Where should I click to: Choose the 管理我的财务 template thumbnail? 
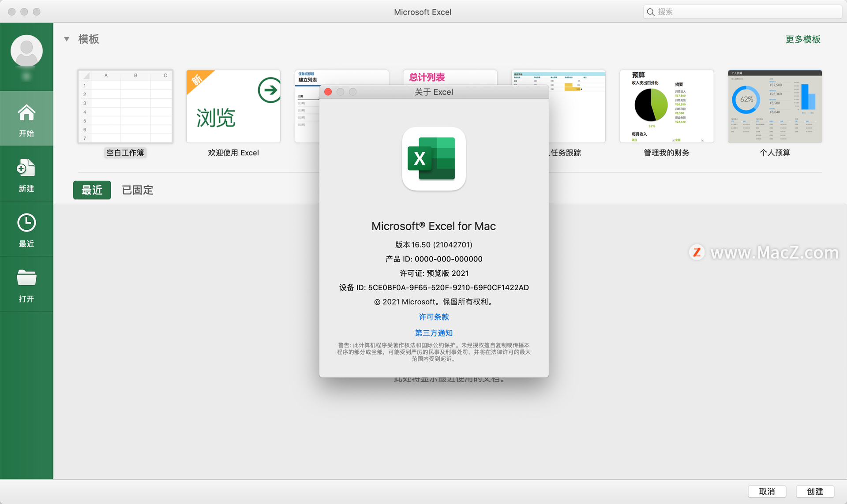coord(666,106)
